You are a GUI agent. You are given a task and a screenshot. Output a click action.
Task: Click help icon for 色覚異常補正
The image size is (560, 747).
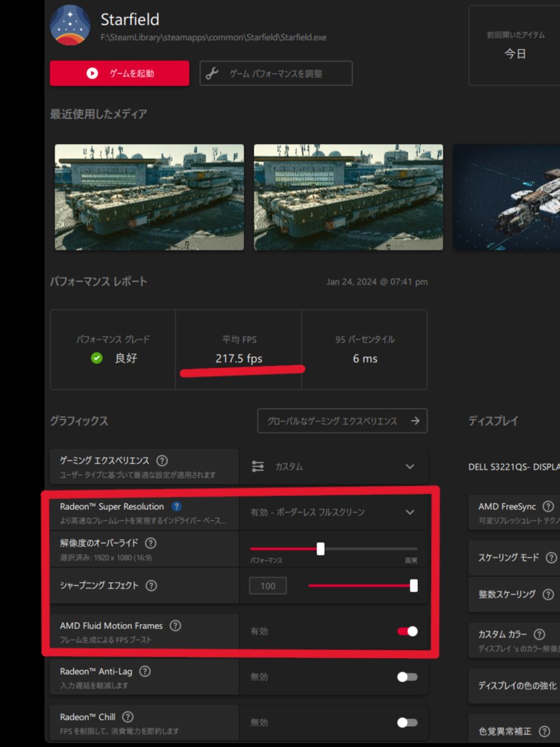(x=544, y=731)
